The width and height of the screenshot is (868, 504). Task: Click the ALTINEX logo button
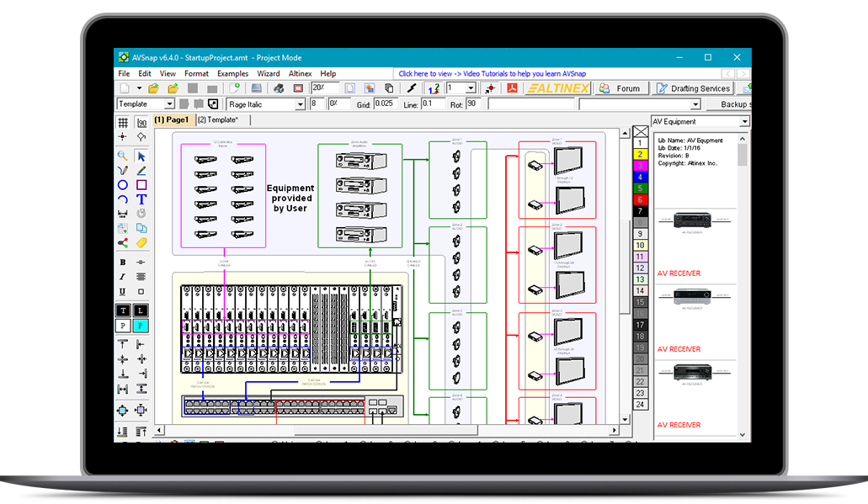(x=558, y=88)
